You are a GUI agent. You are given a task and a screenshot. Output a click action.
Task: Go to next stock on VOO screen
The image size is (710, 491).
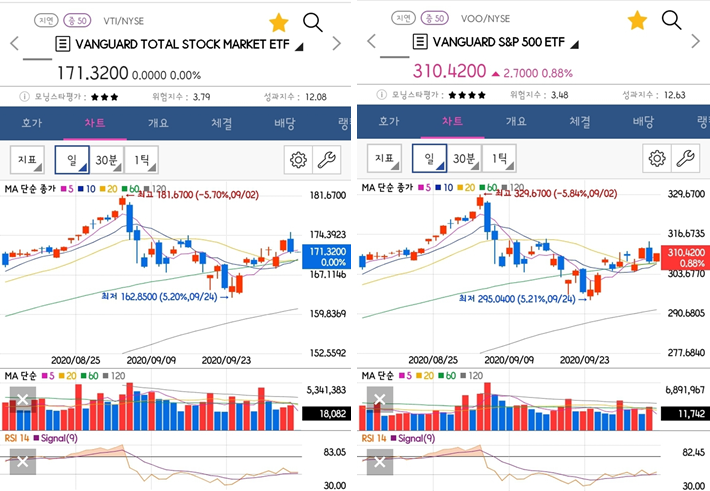(696, 41)
